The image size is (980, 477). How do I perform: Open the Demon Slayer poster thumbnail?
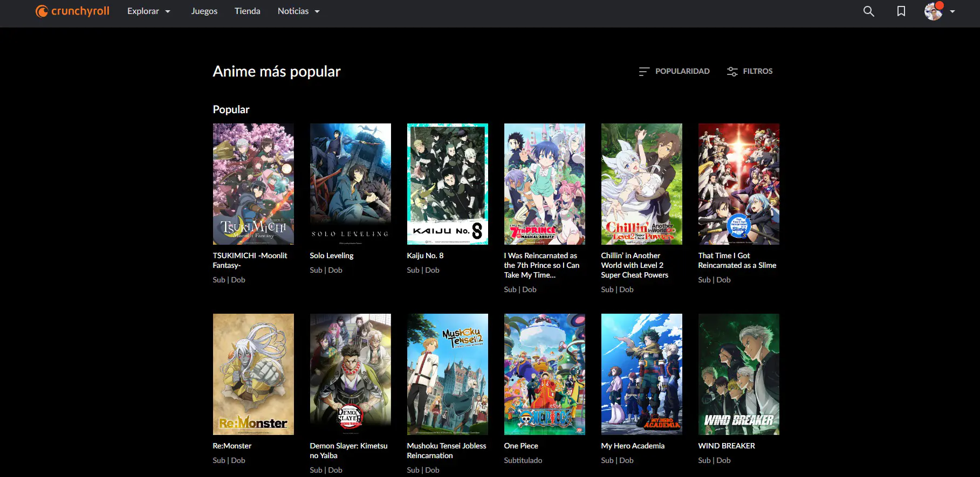point(351,374)
